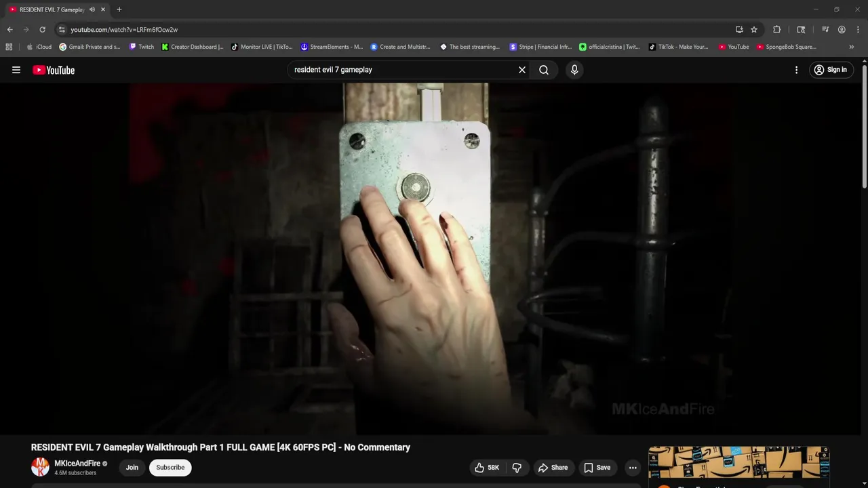Viewport: 868px width, 488px height.
Task: Click the address bar URL youtube.com/watch
Action: click(x=124, y=30)
